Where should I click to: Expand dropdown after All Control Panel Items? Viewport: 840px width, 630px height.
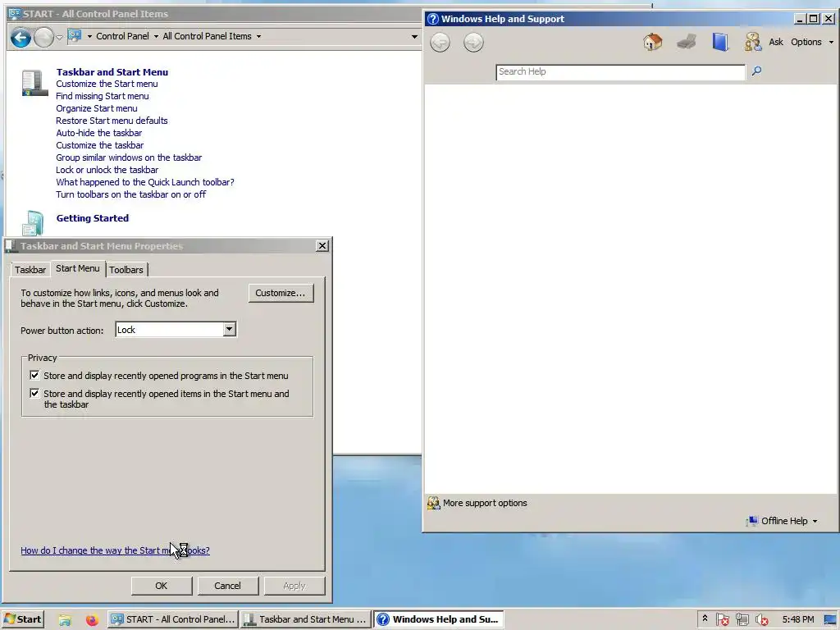click(258, 36)
